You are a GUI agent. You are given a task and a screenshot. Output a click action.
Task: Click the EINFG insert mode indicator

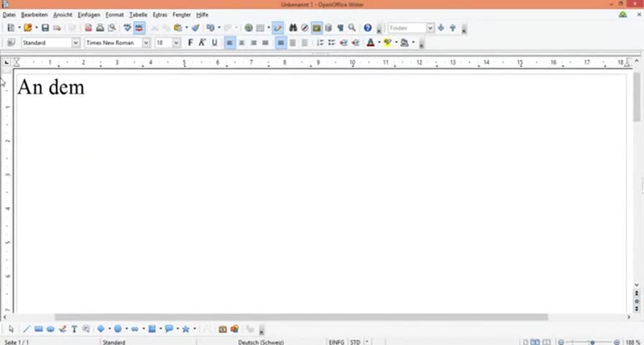(x=336, y=341)
